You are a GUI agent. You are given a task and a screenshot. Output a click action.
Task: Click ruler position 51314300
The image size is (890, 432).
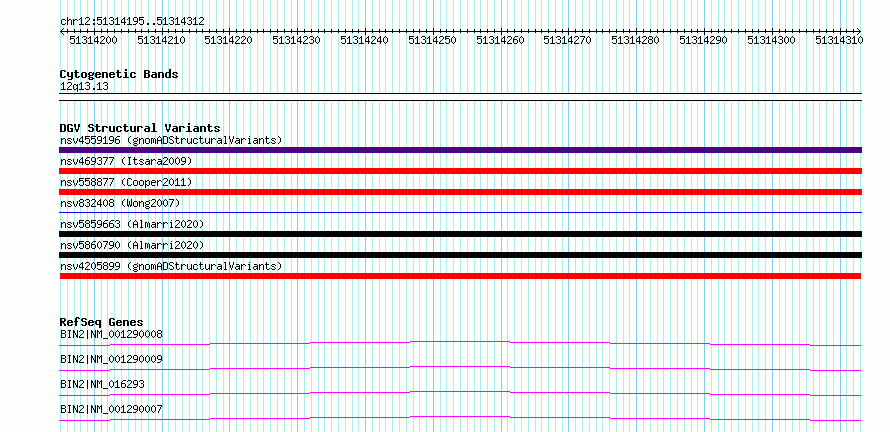[x=771, y=40]
